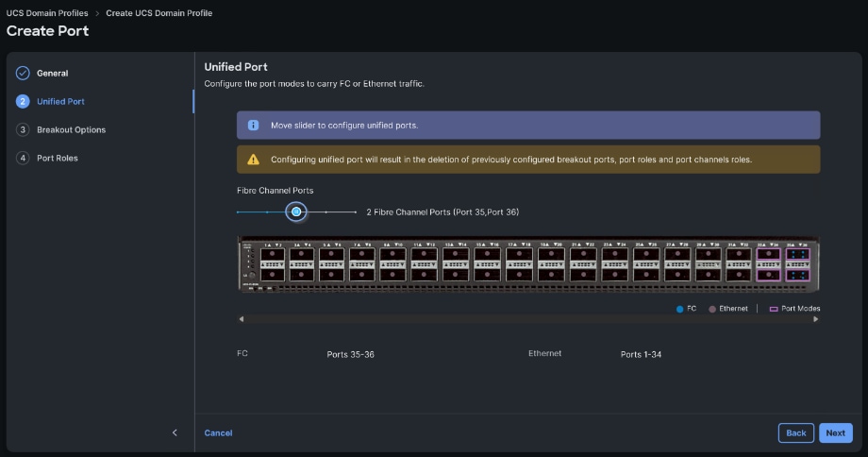Image resolution: width=868 pixels, height=457 pixels.
Task: Click the 'Ports 1-34' value
Action: pyautogui.click(x=641, y=354)
